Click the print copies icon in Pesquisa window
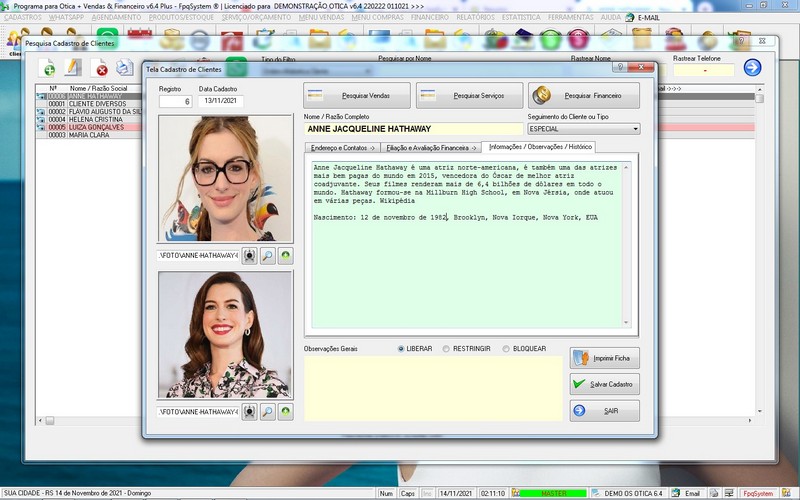 124,67
